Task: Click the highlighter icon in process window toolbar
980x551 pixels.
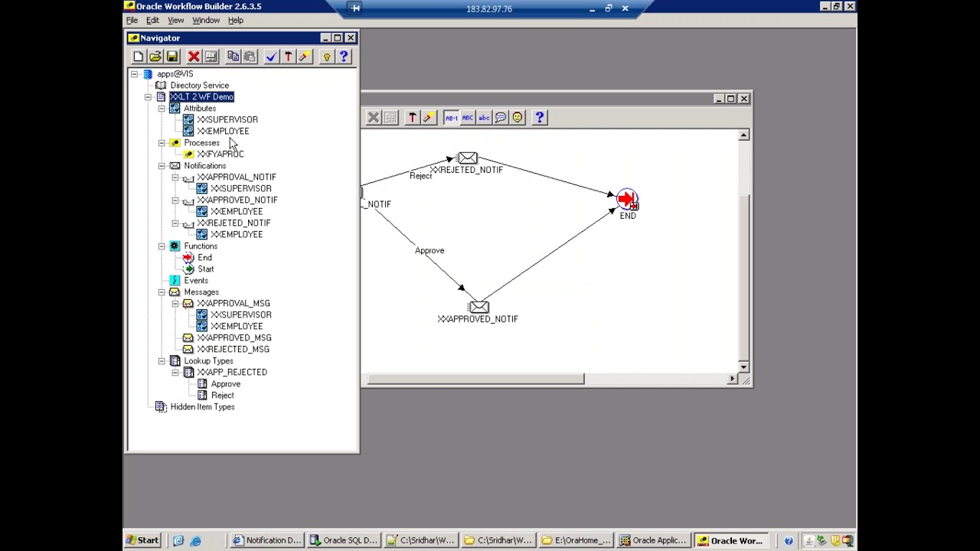Action: [429, 118]
